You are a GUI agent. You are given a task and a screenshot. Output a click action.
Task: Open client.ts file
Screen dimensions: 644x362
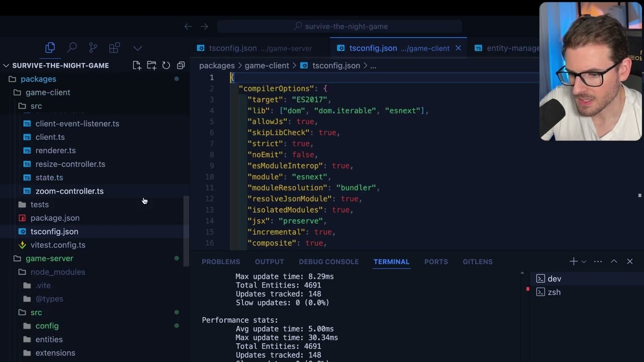coord(50,137)
